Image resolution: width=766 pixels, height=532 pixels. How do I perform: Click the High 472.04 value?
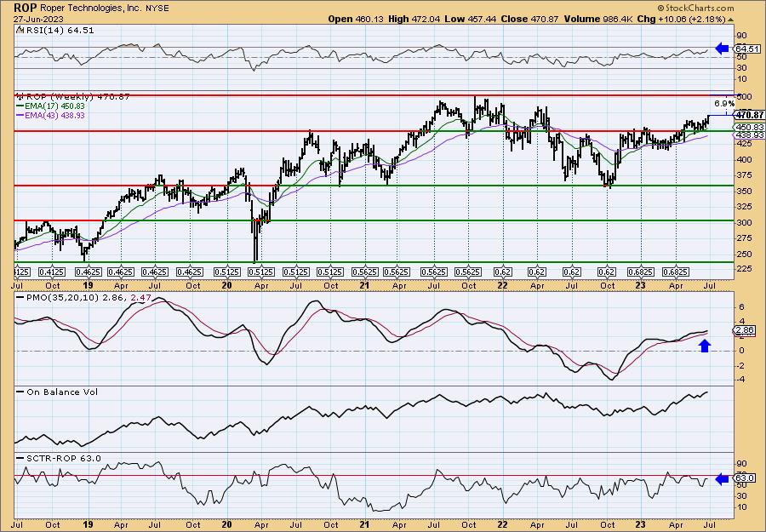(x=414, y=19)
